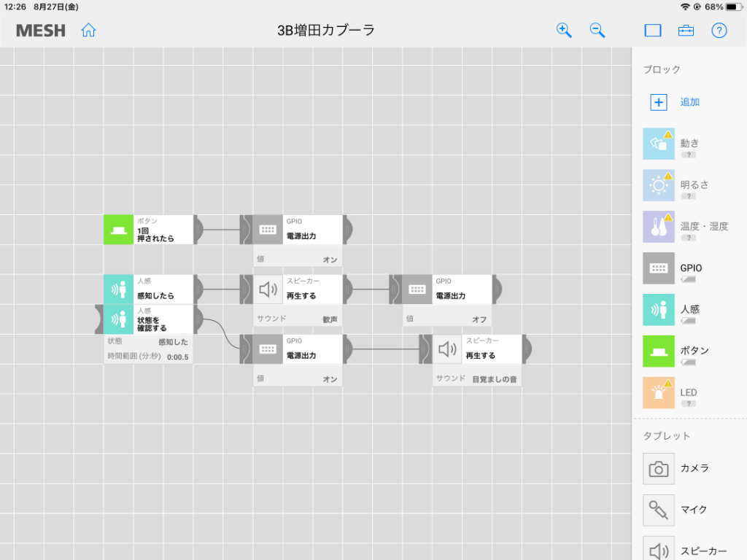747x560 pixels.
Task: Tap the battery indicator in the status bar
Action: 734,7
